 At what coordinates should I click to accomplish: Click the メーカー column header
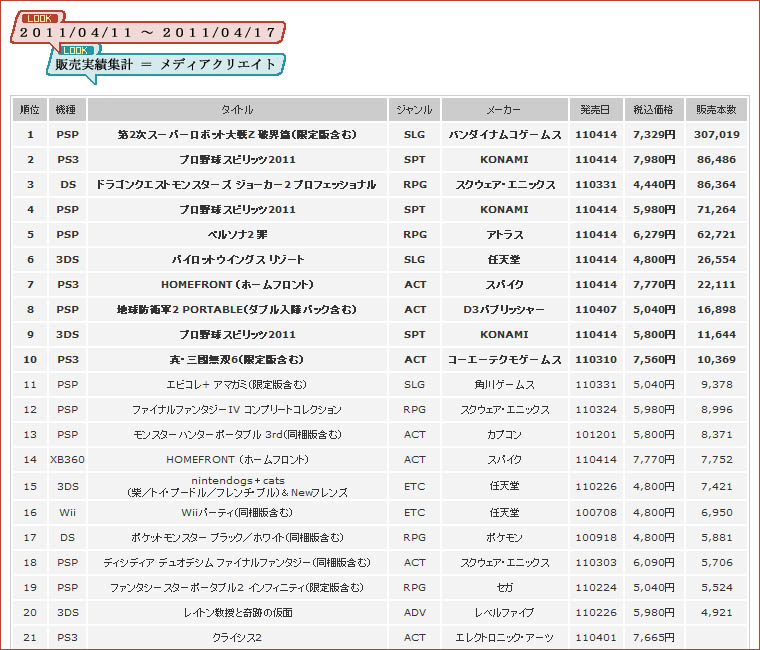coord(504,110)
